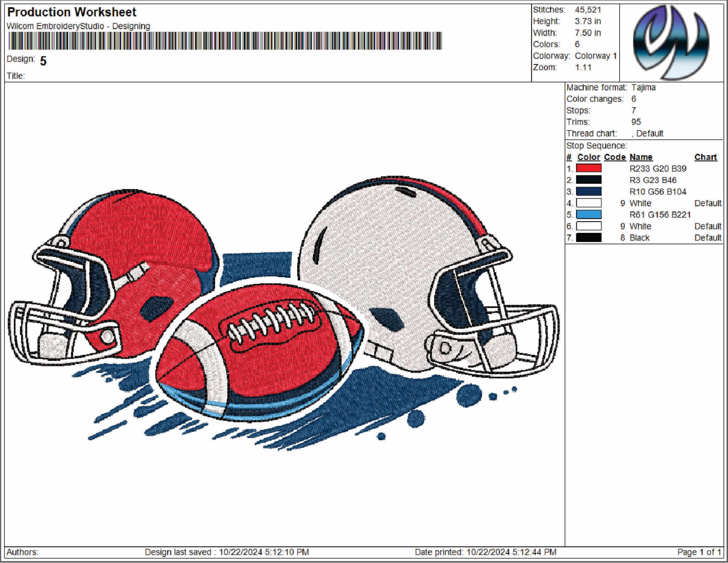Select the red color swatch in row 1
Screen dimensions: 728x563
[x=589, y=168]
